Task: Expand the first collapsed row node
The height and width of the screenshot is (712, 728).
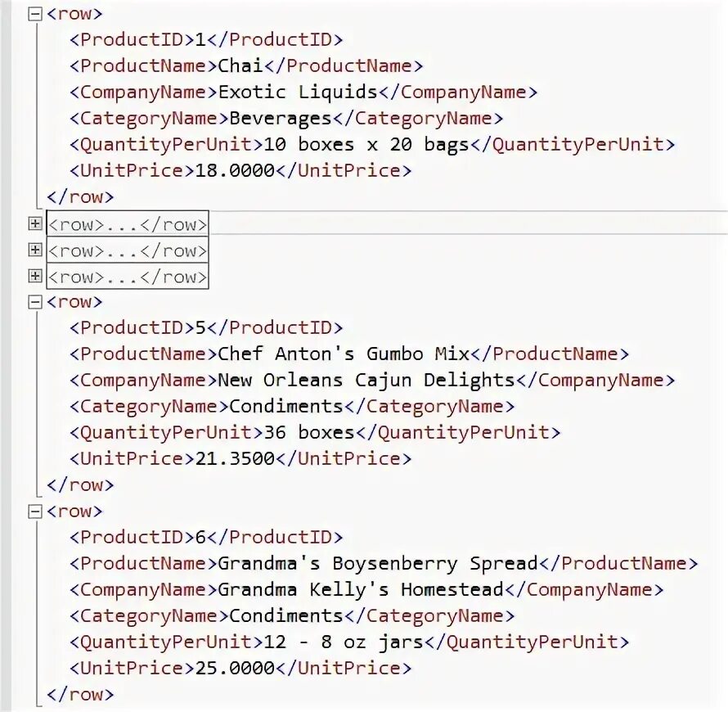Action: [x=35, y=224]
